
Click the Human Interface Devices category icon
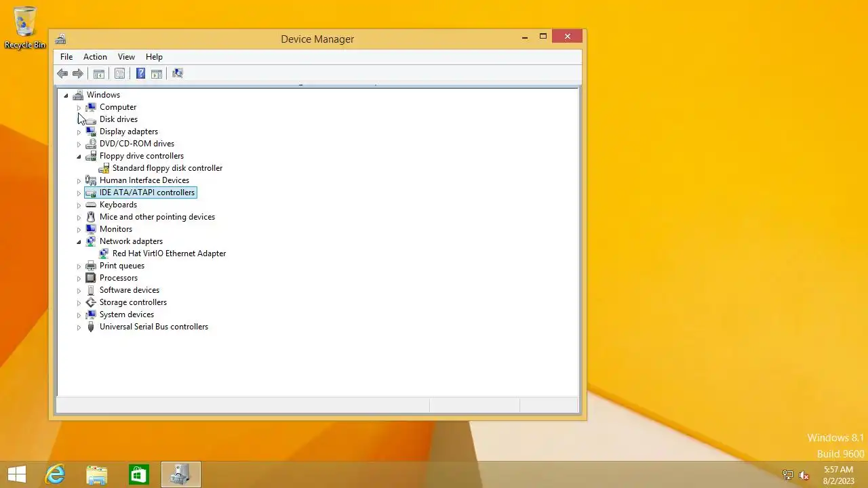[91, 180]
